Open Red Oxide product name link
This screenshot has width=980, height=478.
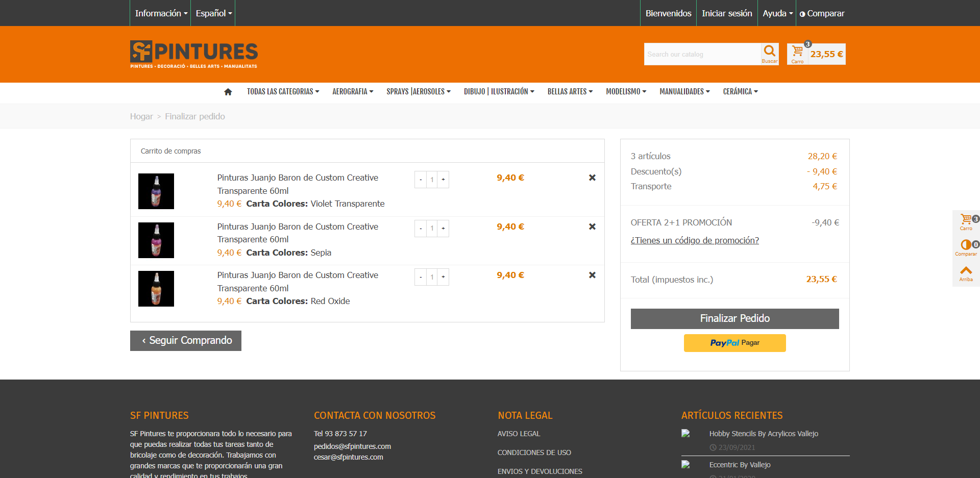(x=298, y=282)
